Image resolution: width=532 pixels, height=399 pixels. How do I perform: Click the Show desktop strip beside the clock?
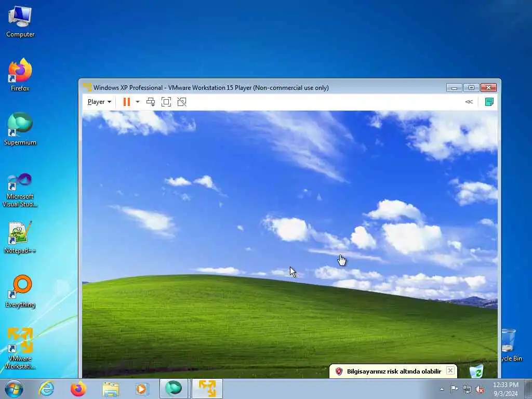tap(528, 389)
